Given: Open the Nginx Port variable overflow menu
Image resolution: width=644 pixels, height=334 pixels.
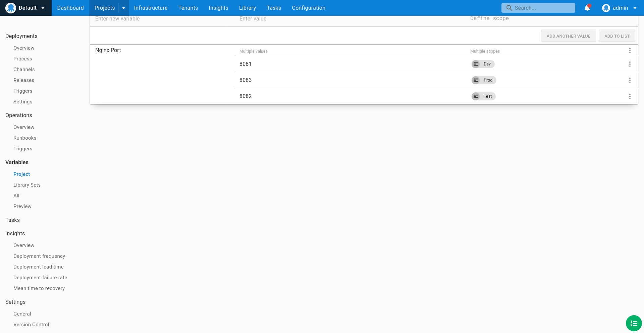Looking at the screenshot, I should click(x=630, y=50).
